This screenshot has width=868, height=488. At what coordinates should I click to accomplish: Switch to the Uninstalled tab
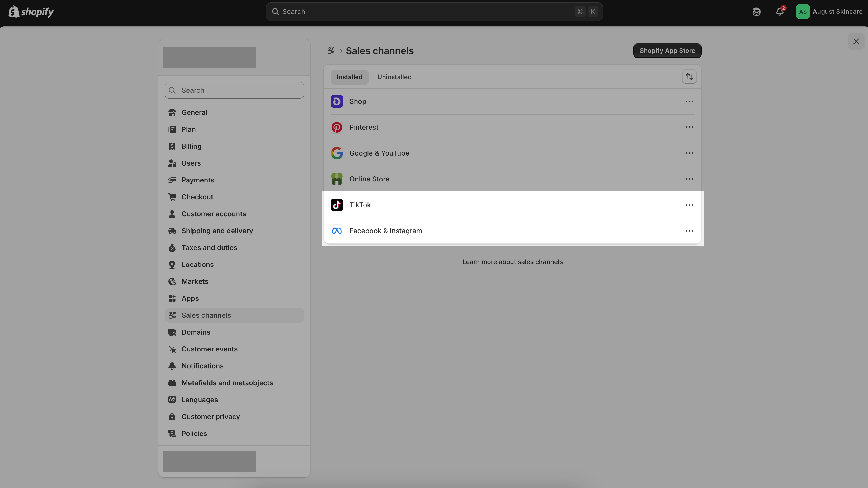coord(394,77)
